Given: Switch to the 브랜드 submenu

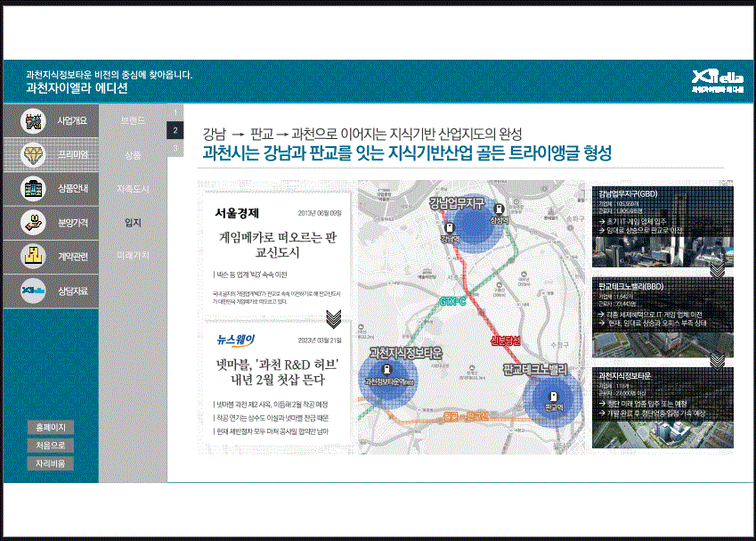Looking at the screenshot, I should [133, 120].
